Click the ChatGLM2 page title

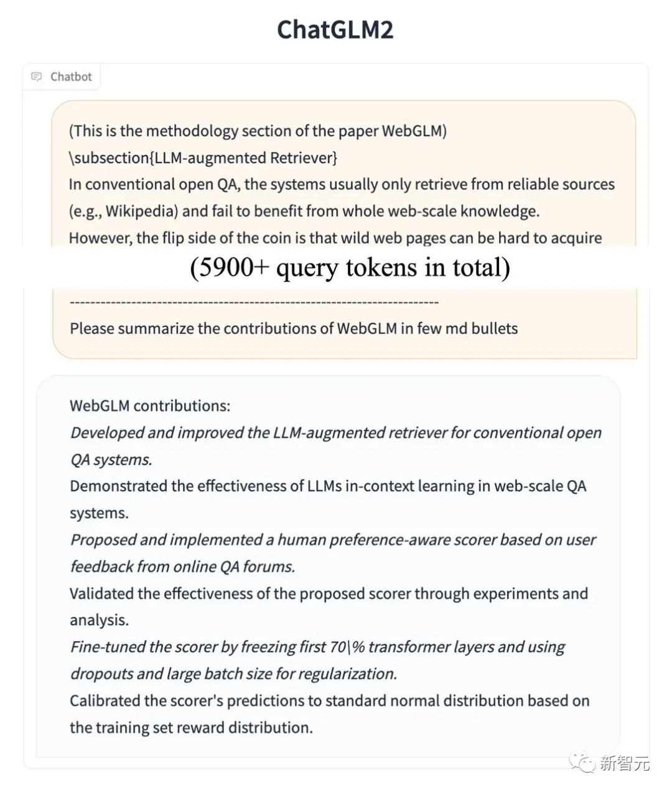point(335,29)
